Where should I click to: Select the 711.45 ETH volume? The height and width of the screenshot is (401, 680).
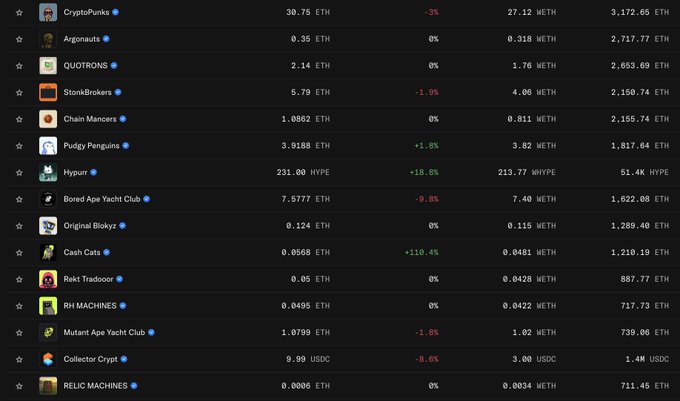click(x=644, y=386)
